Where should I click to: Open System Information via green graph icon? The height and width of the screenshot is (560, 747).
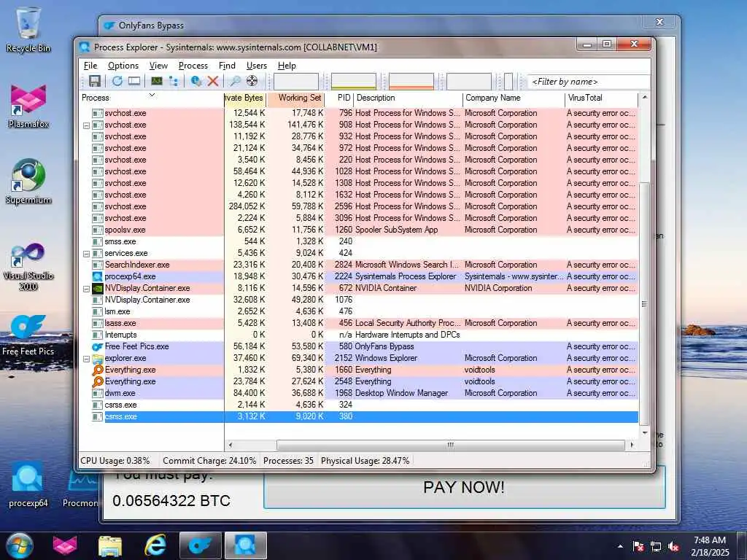(x=156, y=81)
